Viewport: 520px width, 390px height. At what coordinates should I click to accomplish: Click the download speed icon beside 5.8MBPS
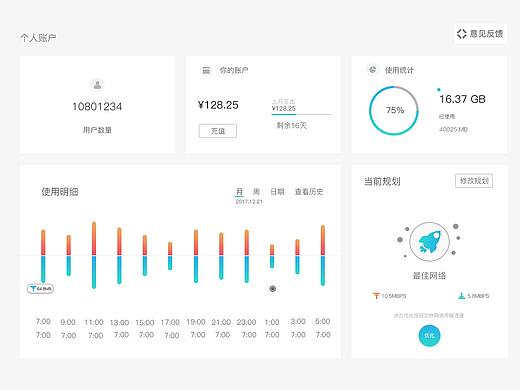click(x=461, y=296)
